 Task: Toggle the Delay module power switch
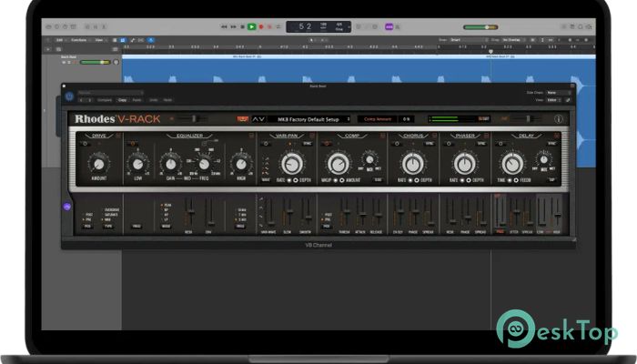(500, 144)
